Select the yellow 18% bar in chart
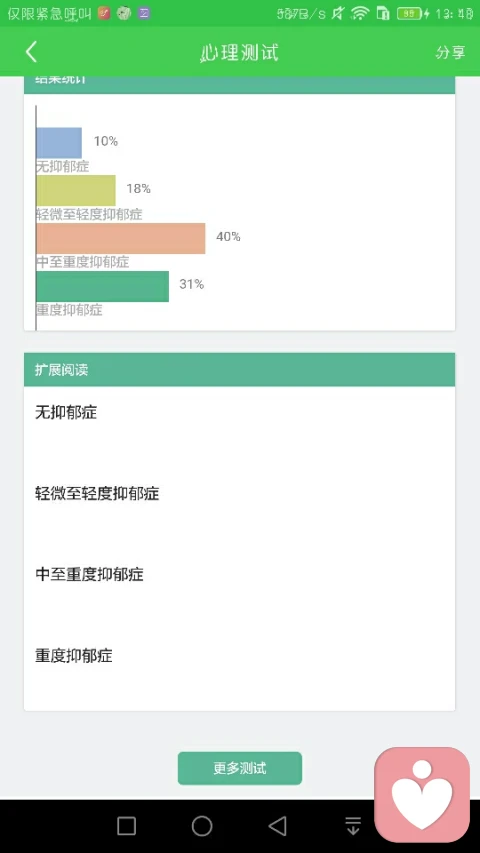 [x=76, y=190]
